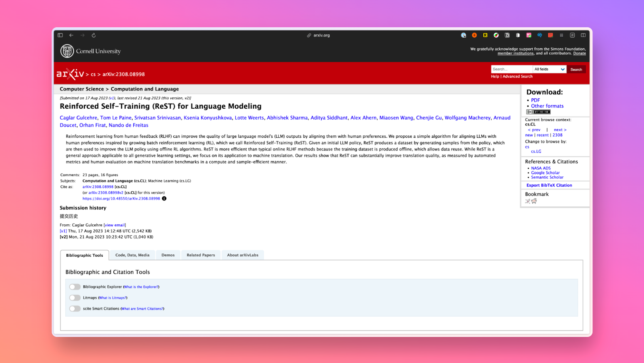This screenshot has width=644, height=363.
Task: Open the grid of dots extension icon
Action: [x=562, y=35]
